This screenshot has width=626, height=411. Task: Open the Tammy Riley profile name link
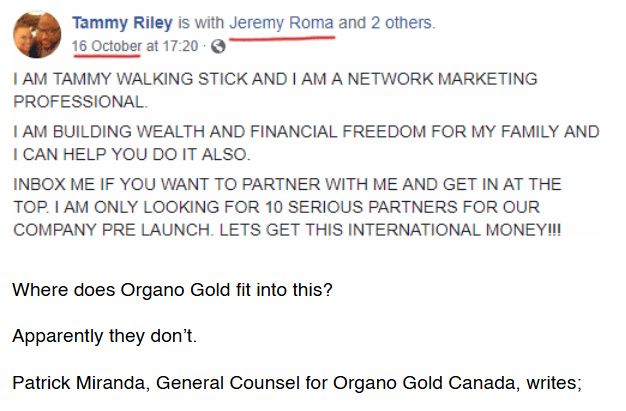tap(122, 23)
